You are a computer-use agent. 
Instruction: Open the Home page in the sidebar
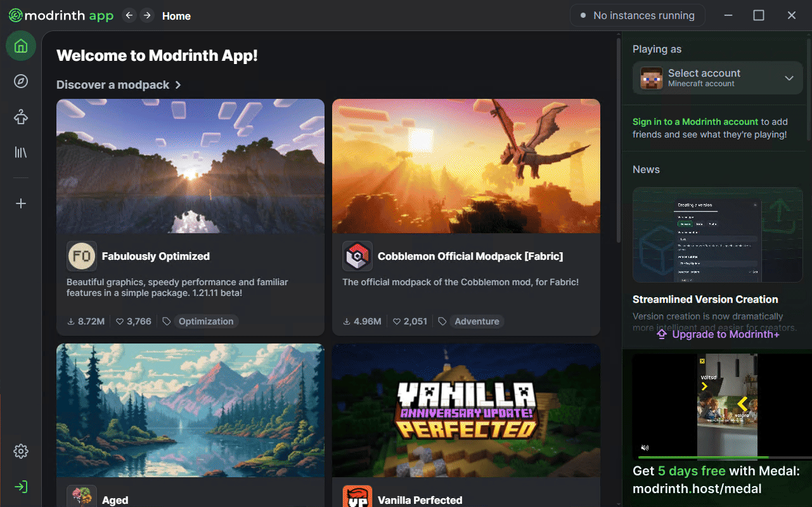coord(20,46)
